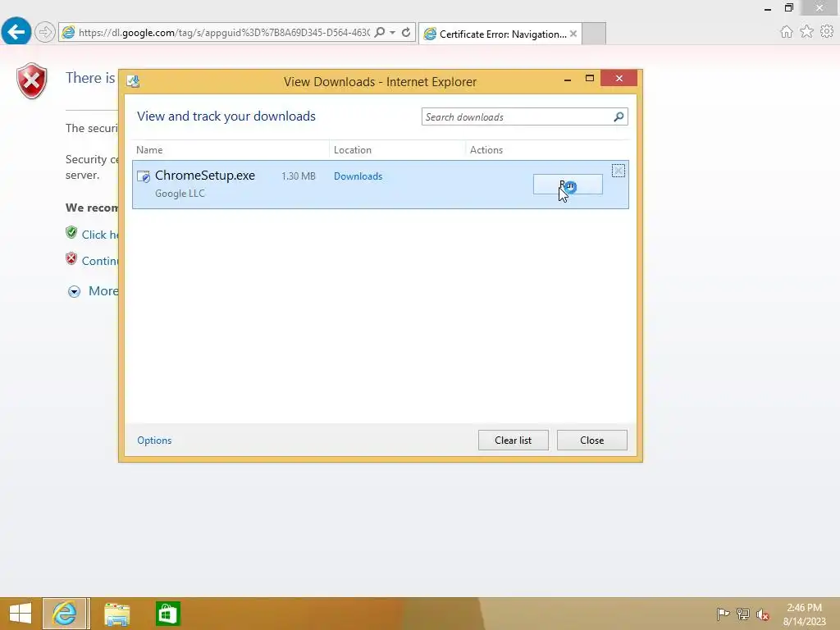The height and width of the screenshot is (630, 840).
Task: Open the address bar dropdown arrow
Action: (x=393, y=32)
